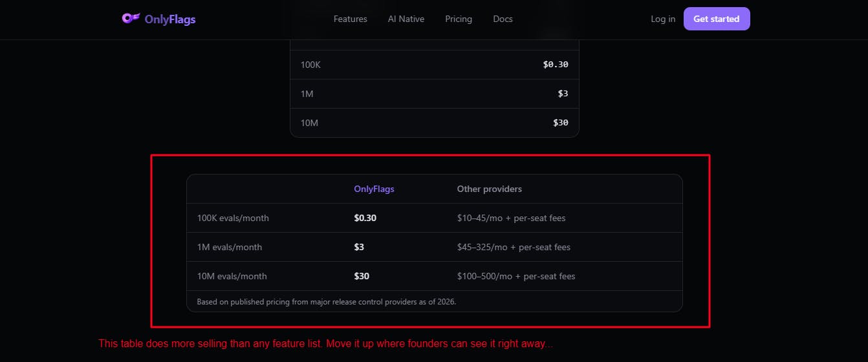Click the red annotation comment text
This screenshot has height=362, width=868.
click(x=325, y=344)
